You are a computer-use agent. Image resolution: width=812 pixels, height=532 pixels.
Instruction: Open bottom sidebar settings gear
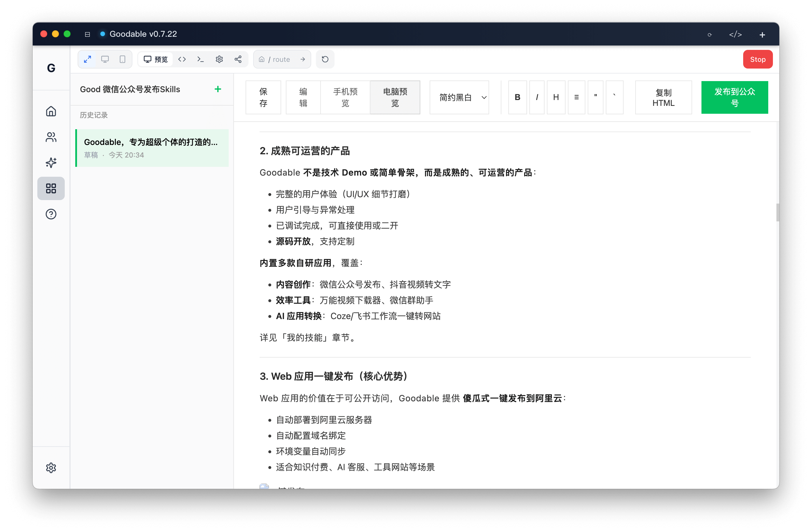point(51,468)
